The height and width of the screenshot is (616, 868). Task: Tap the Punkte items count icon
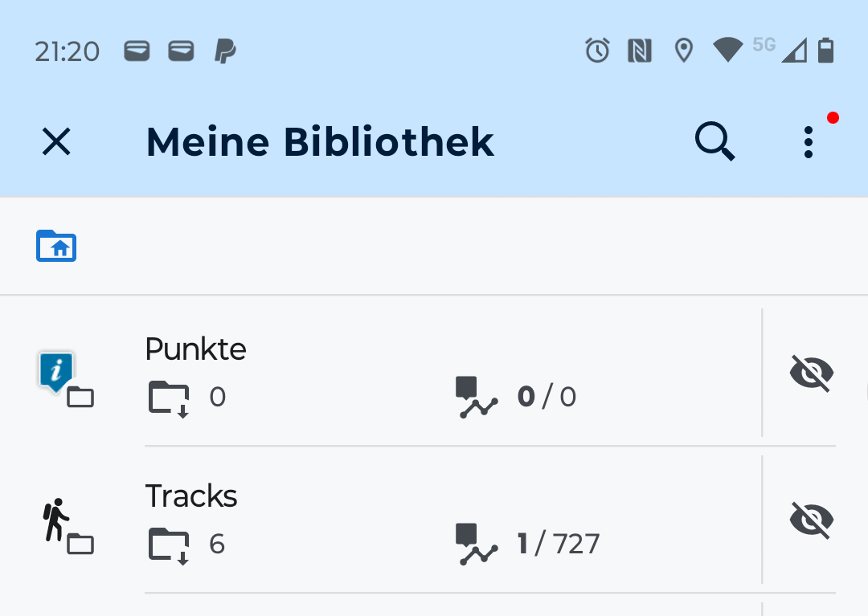click(x=477, y=398)
